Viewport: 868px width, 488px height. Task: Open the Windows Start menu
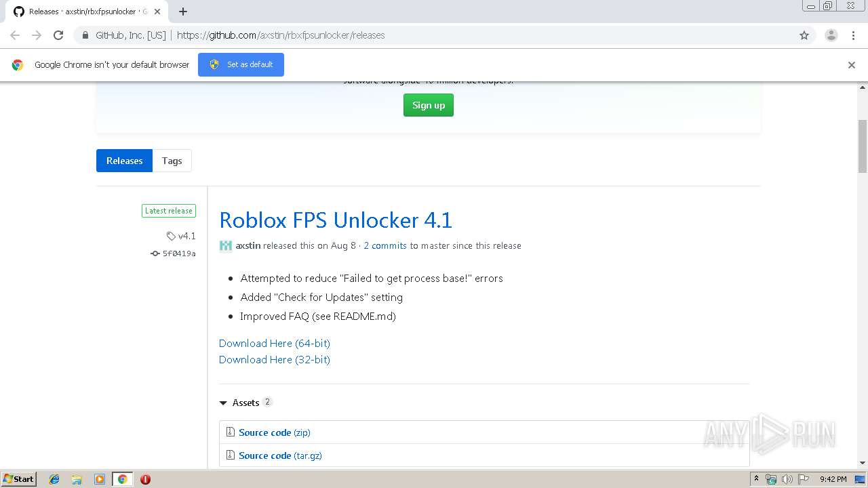coord(19,479)
